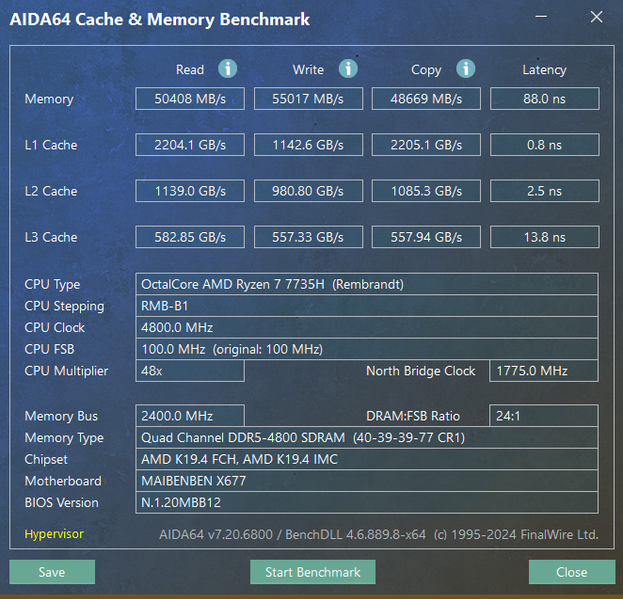Click the North Bridge Clock value 1775.0 MHz
The width and height of the screenshot is (623, 599).
[544, 371]
